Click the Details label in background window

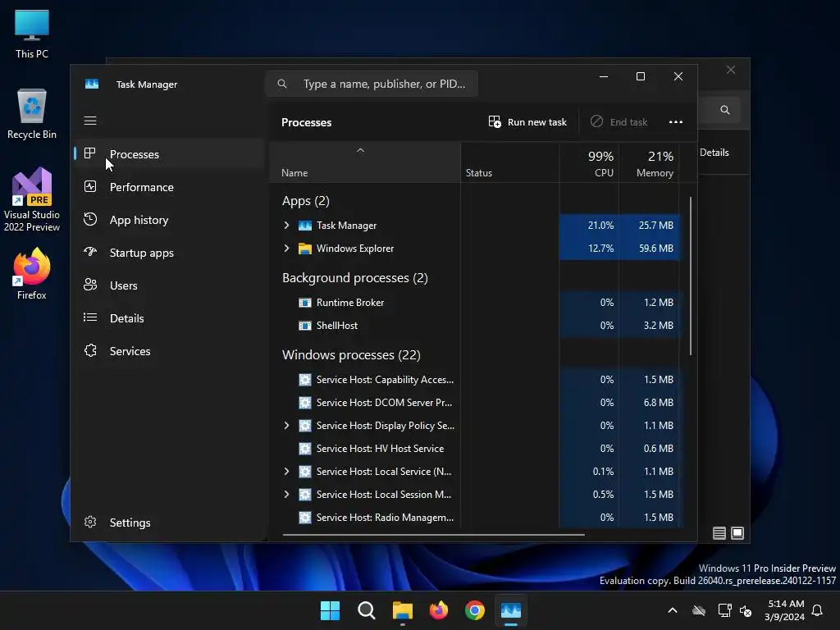click(714, 153)
